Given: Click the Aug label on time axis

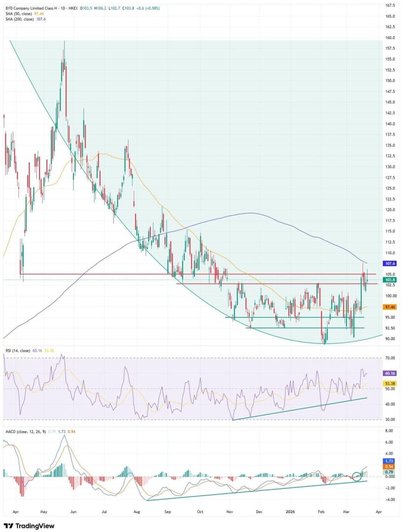Looking at the screenshot, I should click(136, 511).
